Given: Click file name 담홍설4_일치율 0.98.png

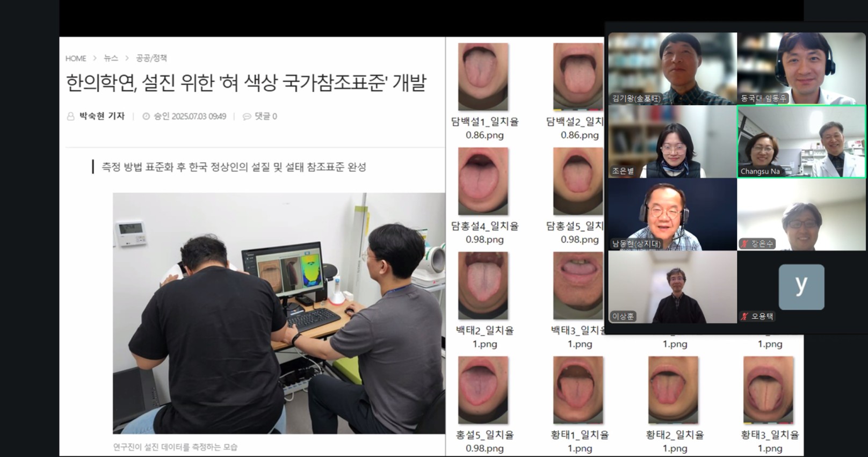Looking at the screenshot, I should pyautogui.click(x=485, y=233).
